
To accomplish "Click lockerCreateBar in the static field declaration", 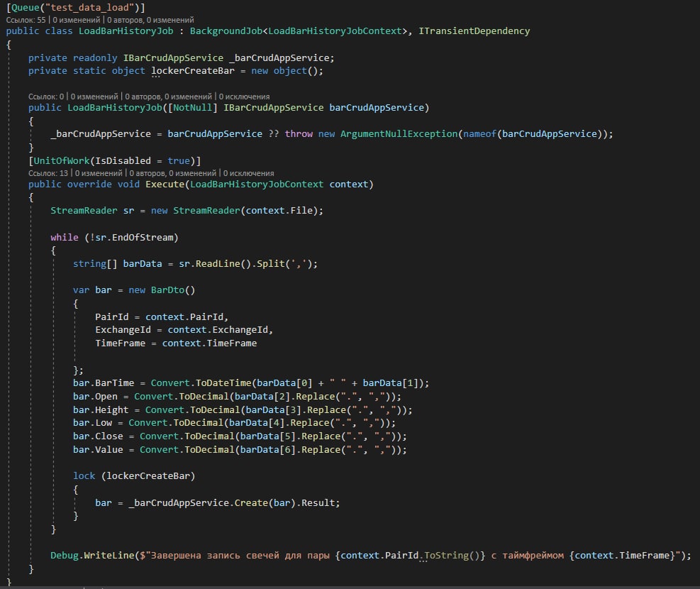I will tap(192, 70).
